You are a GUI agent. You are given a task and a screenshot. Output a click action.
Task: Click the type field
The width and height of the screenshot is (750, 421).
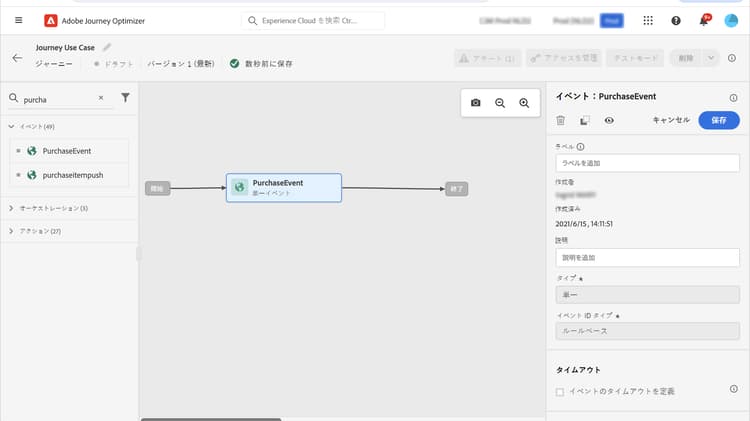pos(647,295)
